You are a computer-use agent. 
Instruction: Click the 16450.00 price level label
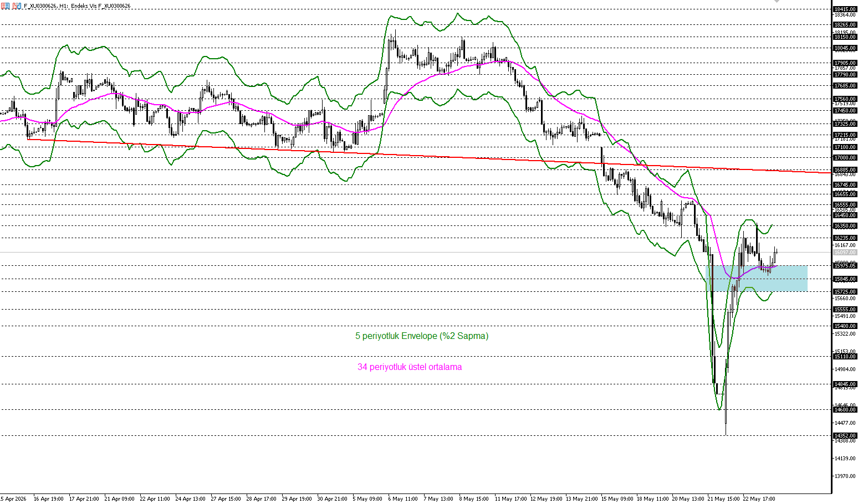click(845, 215)
